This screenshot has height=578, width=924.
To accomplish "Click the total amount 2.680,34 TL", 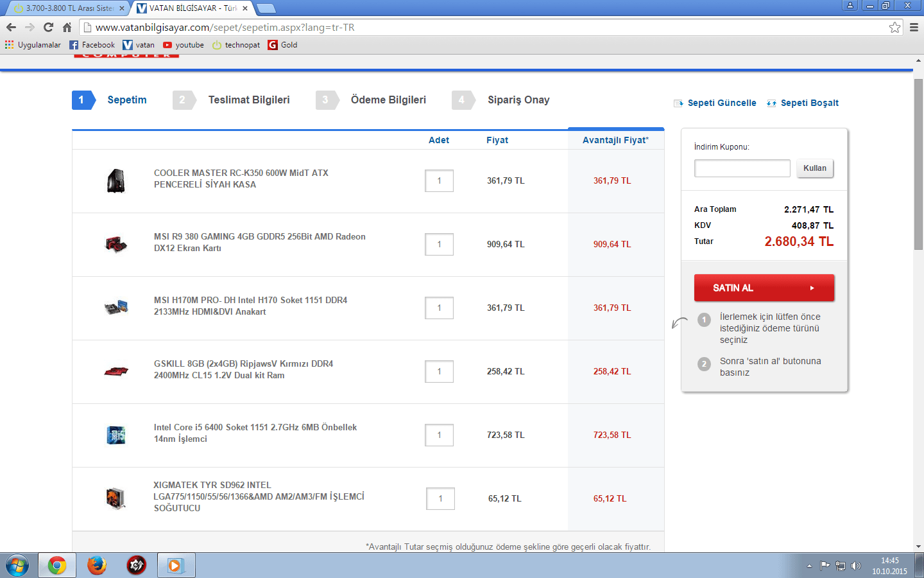I will [x=799, y=241].
